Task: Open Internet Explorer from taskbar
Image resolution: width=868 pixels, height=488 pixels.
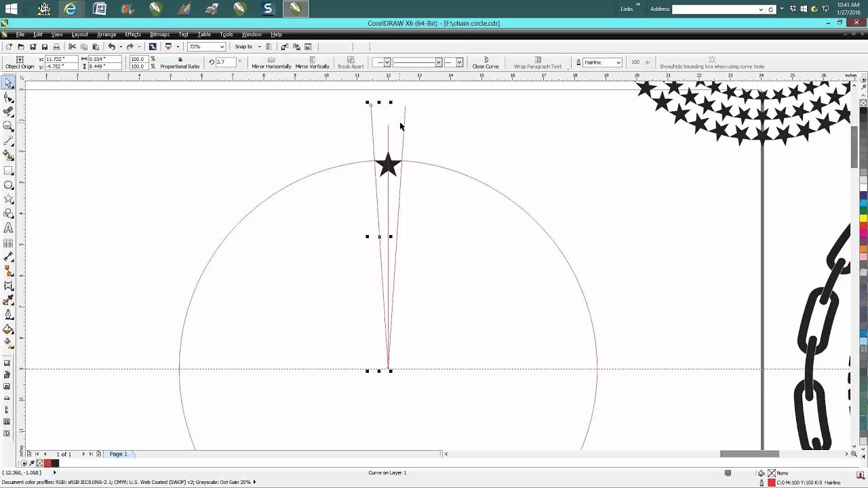Action: [70, 9]
